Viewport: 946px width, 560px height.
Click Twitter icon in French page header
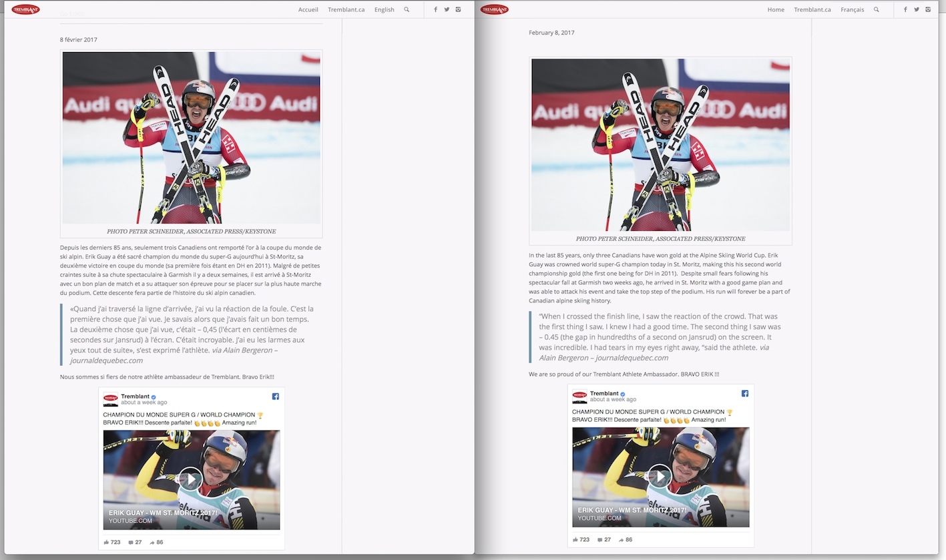click(x=447, y=10)
